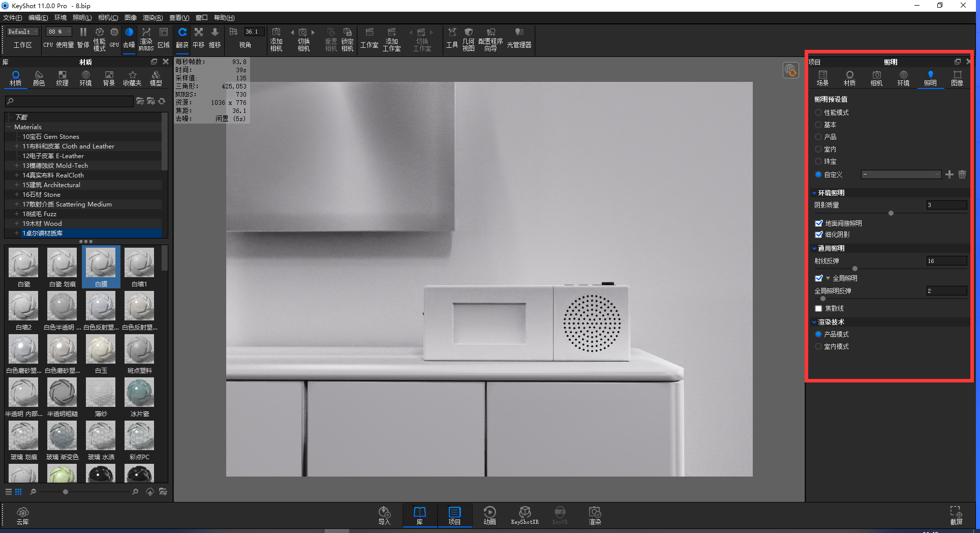Activate render NURBS (渲染NURBS) tool

coord(146,39)
